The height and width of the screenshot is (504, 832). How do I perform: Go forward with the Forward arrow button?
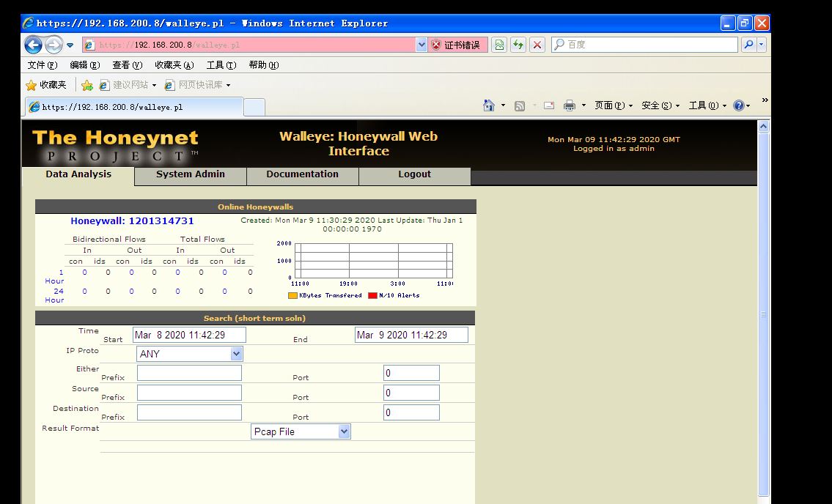(x=54, y=45)
